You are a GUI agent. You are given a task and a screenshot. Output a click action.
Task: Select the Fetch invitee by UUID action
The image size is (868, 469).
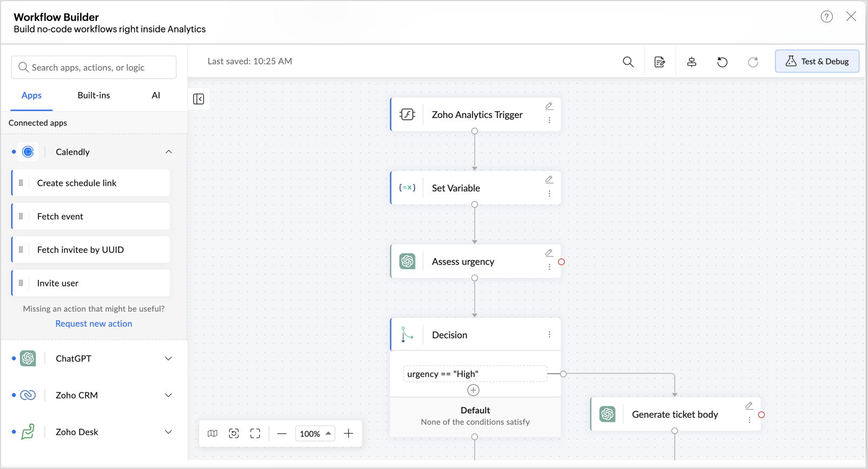coord(90,250)
